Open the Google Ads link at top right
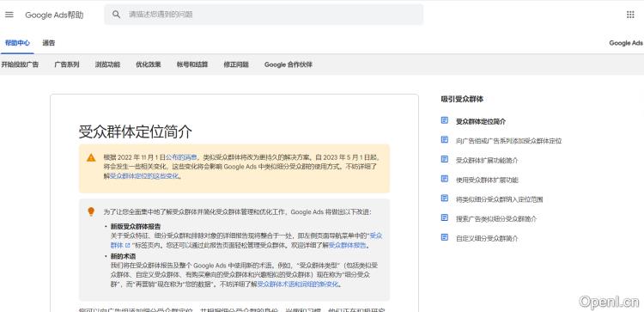The image size is (644, 312). coord(625,43)
